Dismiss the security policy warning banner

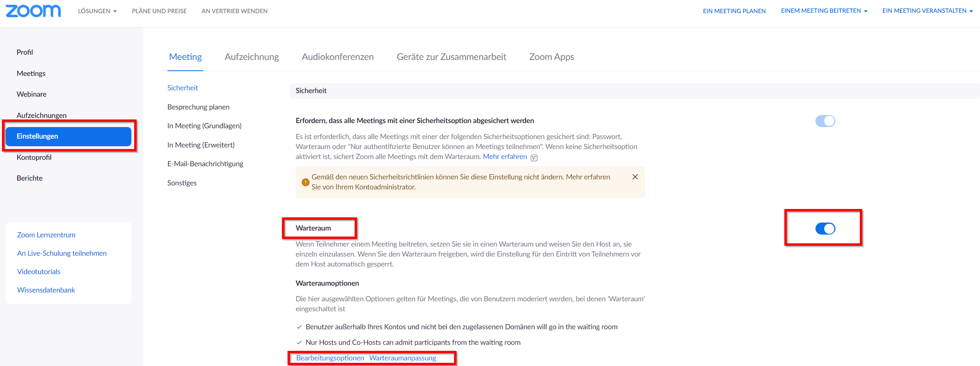(635, 177)
